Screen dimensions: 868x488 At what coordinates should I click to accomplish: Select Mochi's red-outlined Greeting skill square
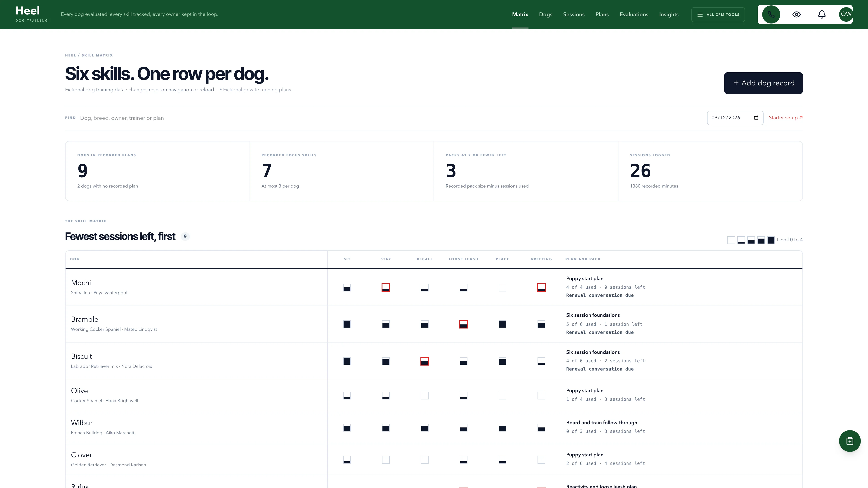click(541, 288)
